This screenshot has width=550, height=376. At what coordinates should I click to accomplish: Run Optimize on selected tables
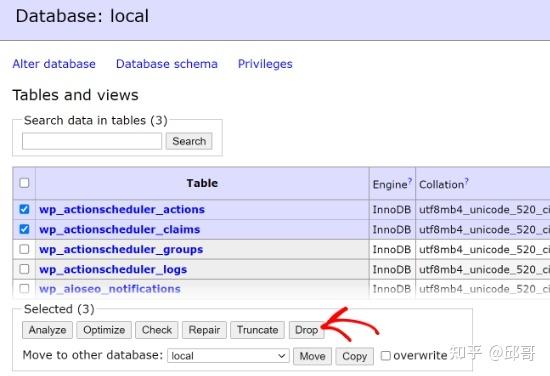point(104,330)
